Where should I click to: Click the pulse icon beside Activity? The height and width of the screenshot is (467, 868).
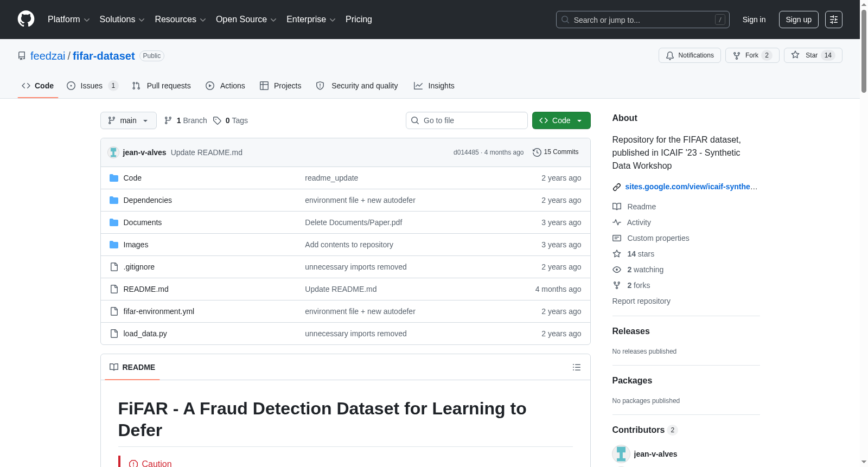617,222
